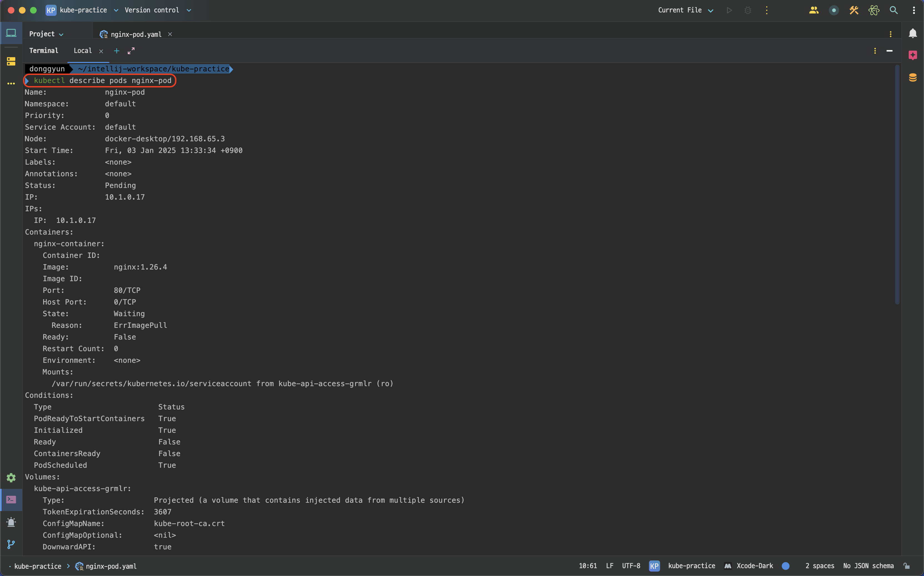Open the Git branch tool window

11,544
